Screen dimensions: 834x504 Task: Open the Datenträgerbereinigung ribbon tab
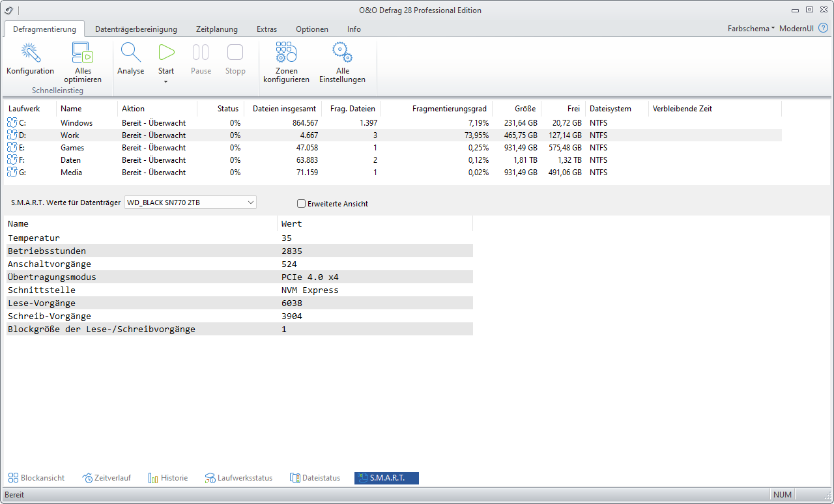tap(136, 29)
